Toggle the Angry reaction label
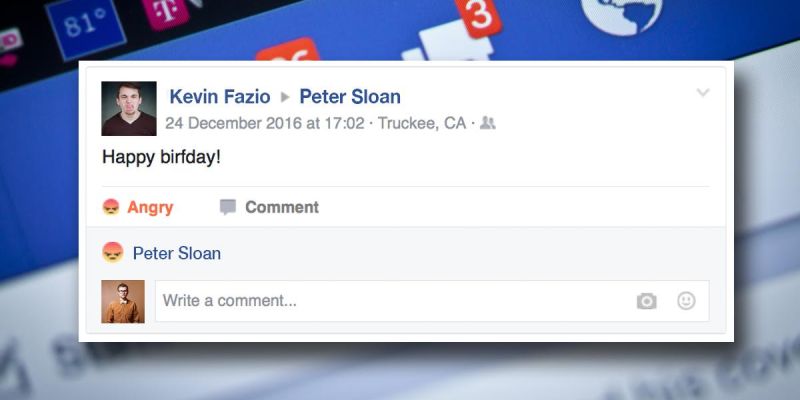The width and height of the screenshot is (800, 400). [150, 208]
